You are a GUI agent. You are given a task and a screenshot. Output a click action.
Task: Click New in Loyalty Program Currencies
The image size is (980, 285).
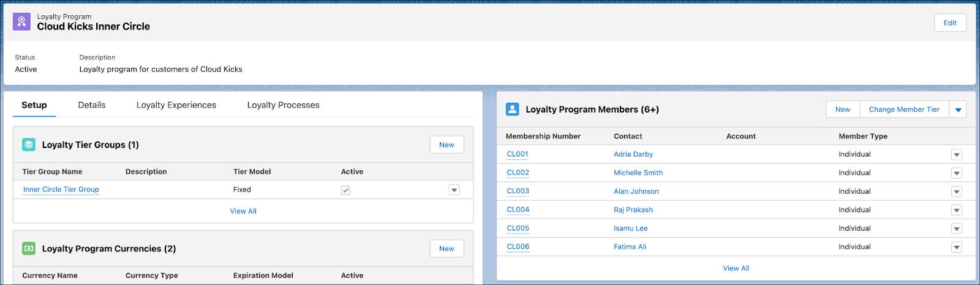pyautogui.click(x=447, y=248)
